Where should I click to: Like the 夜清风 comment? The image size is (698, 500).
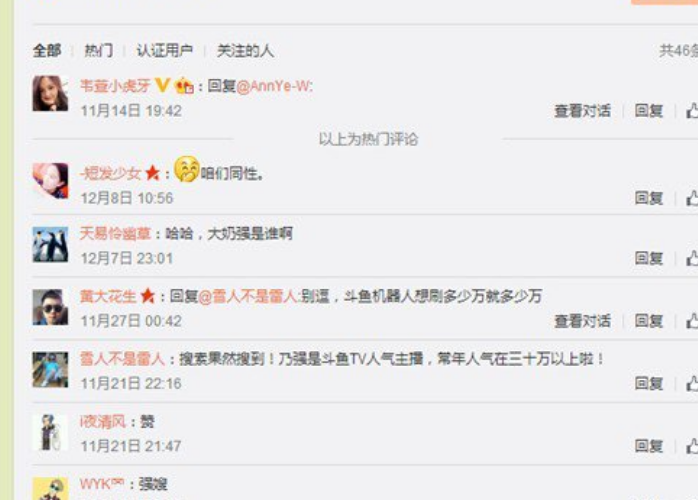[692, 446]
